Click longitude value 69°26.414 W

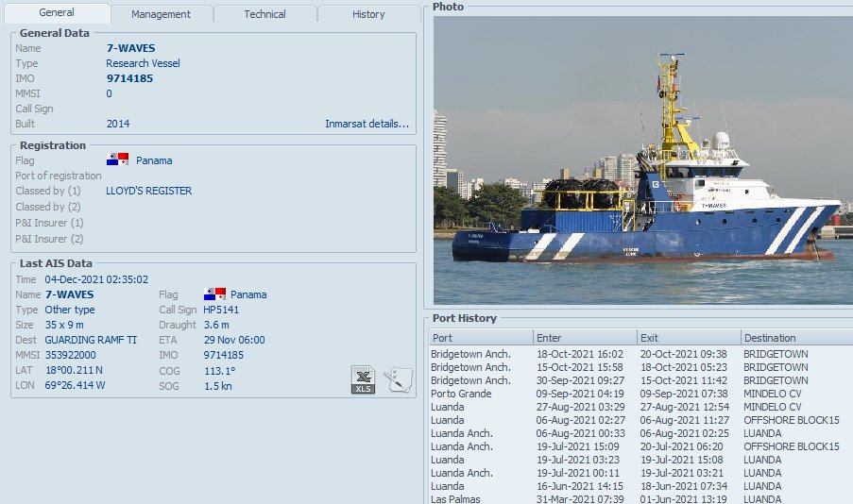click(x=75, y=385)
